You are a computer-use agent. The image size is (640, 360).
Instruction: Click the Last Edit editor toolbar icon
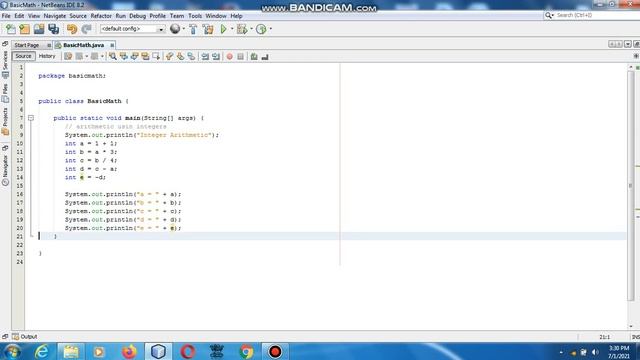(68, 56)
